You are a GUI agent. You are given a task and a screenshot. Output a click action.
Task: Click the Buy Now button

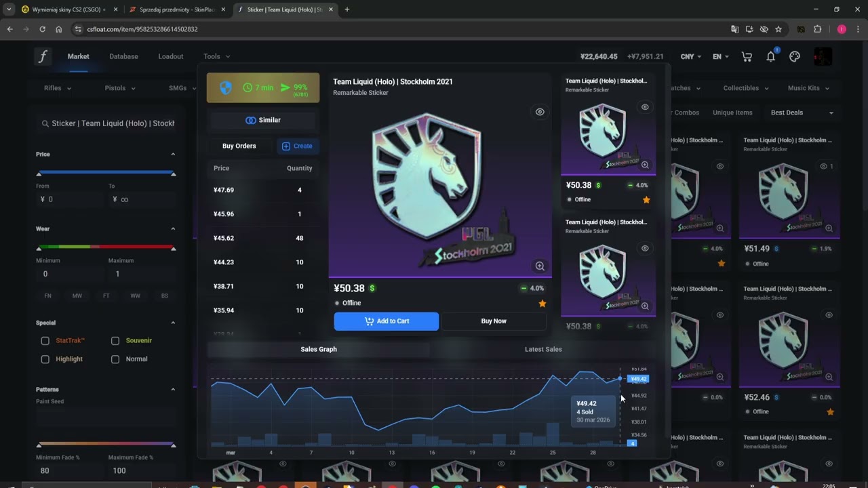coord(494,321)
